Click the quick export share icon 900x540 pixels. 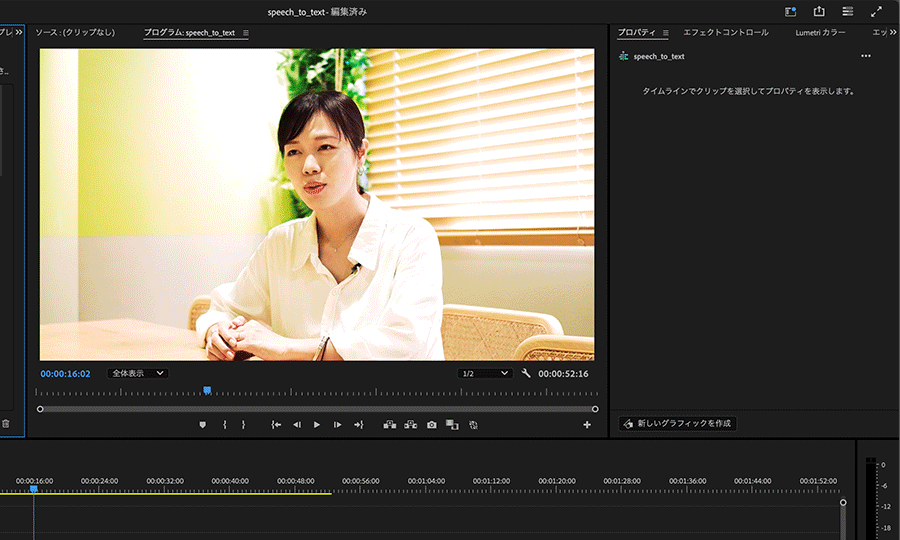(x=819, y=11)
